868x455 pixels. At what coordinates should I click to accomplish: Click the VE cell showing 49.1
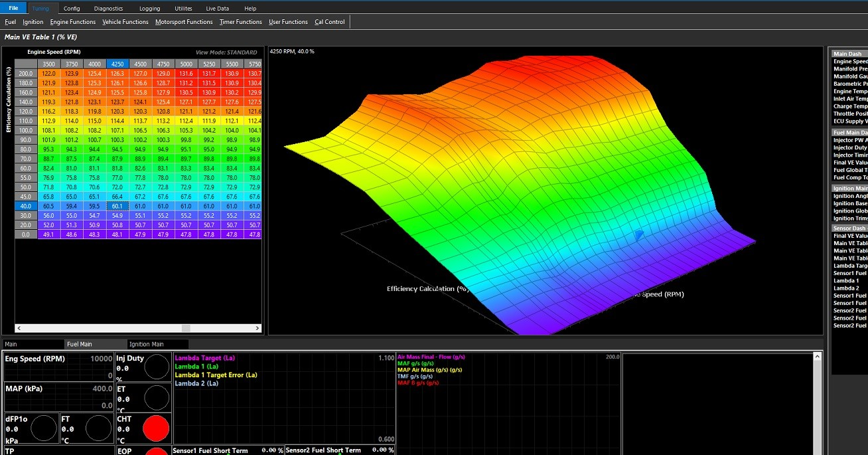48,235
